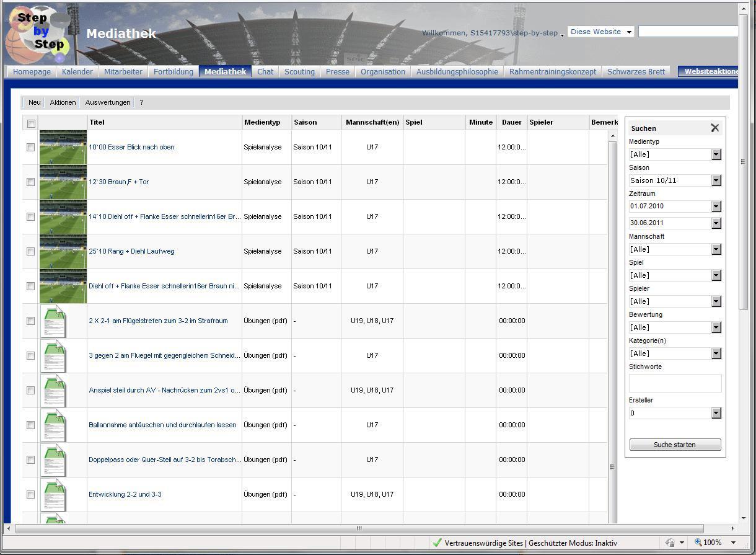
Task: Open video thumbnail for 12`30 Braun,F + Tor
Action: [x=63, y=182]
